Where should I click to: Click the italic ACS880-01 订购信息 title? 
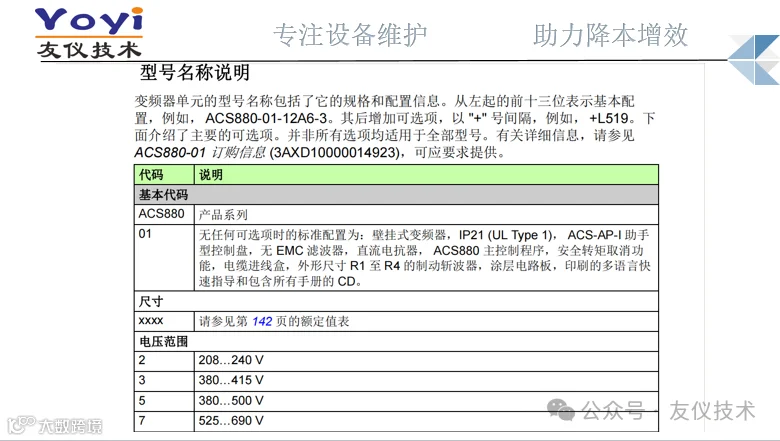coord(200,152)
